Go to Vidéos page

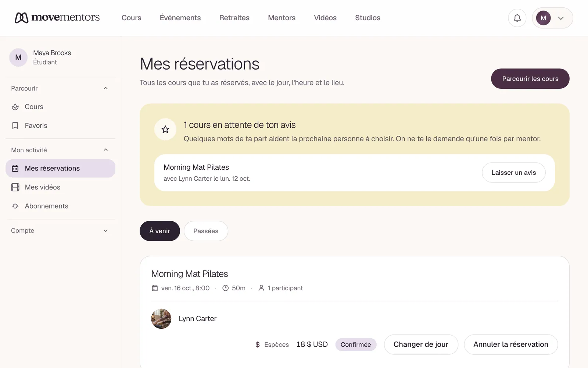(x=325, y=18)
